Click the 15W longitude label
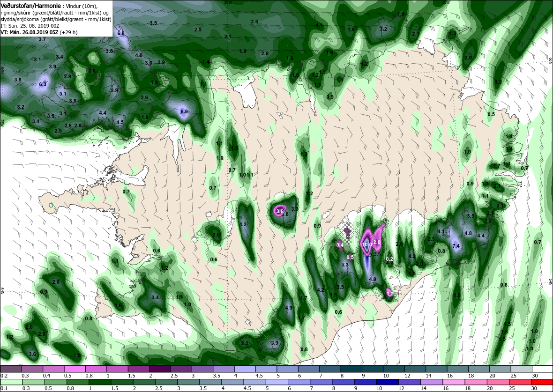Viewport: 553px width, 392px height. (446, 2)
